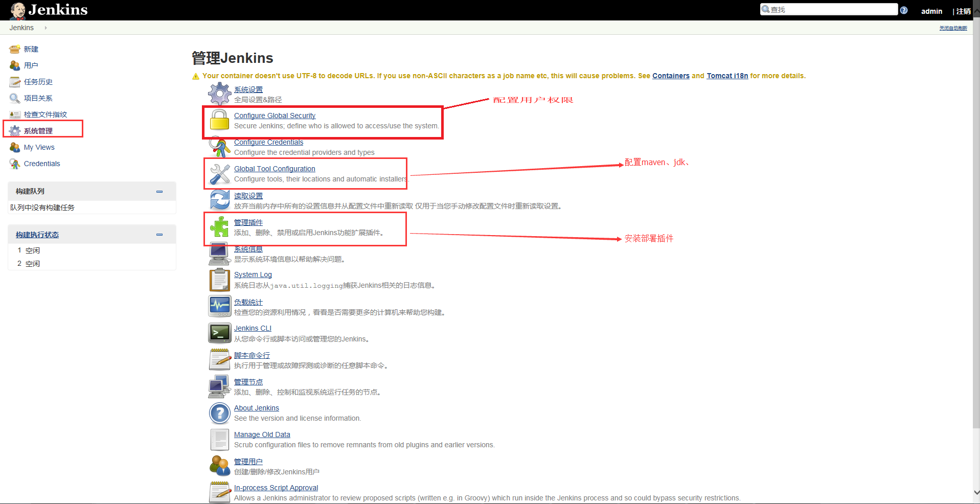Click the 负载统计 monitor graph icon
The height and width of the screenshot is (504, 980).
220,307
